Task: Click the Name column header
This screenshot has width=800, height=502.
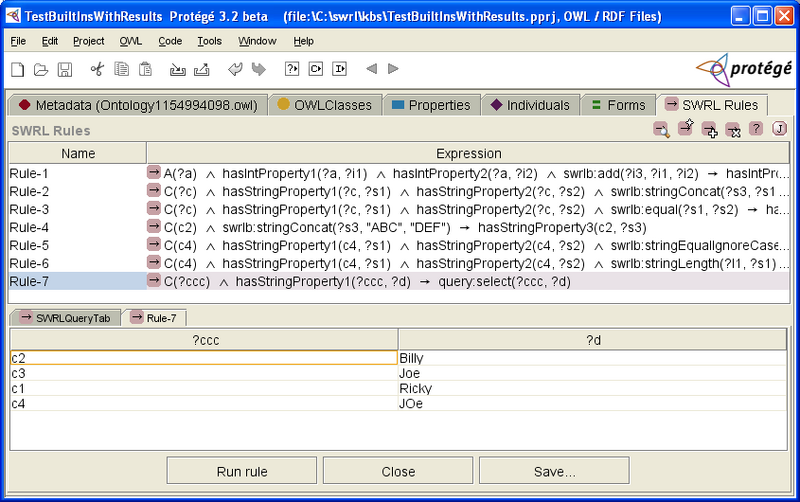Action: [x=78, y=154]
